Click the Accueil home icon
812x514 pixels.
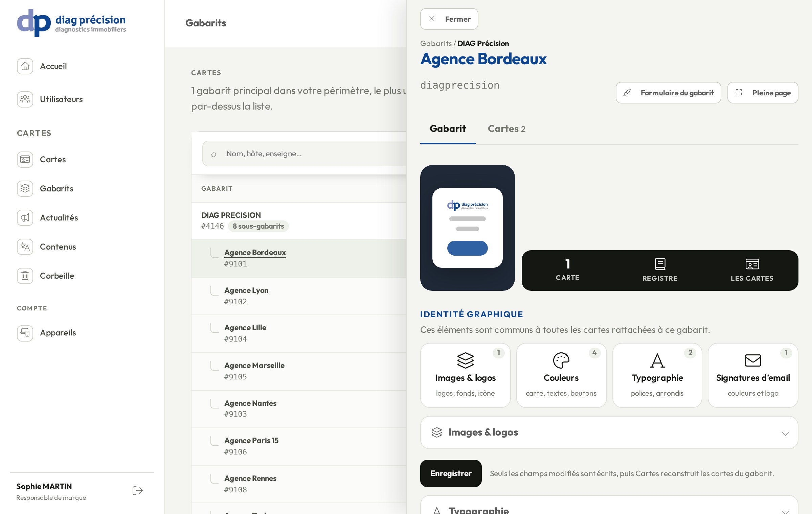click(x=25, y=66)
